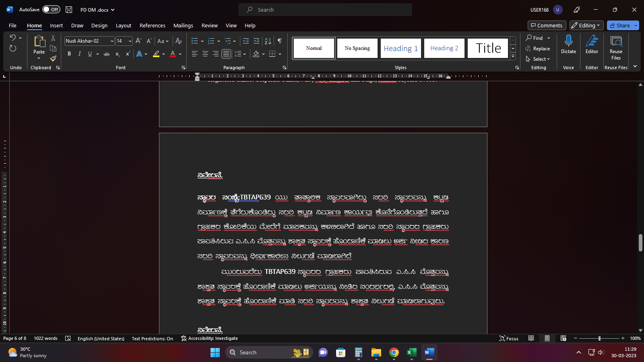
Task: Click the Paste clipboard icon
Action: tap(39, 41)
